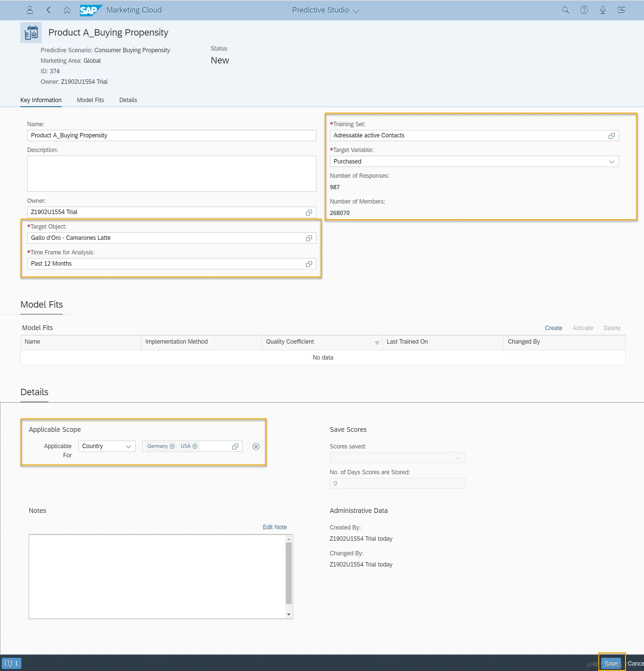644x671 pixels.
Task: Click the Notes text area
Action: click(x=157, y=576)
